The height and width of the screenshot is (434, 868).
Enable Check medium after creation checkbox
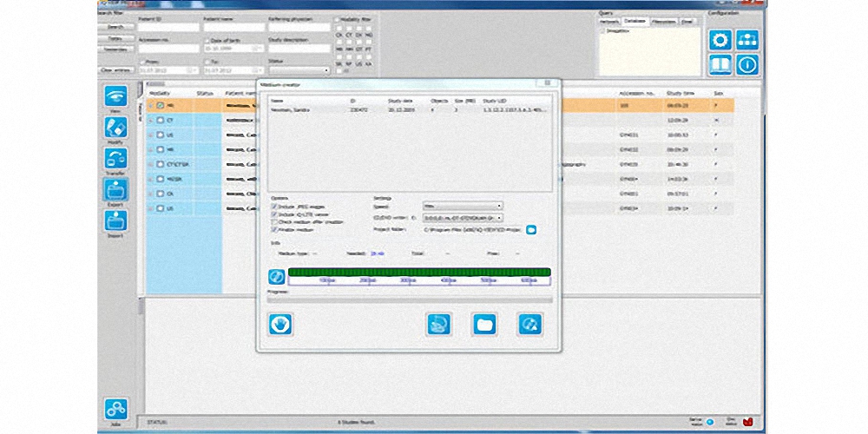pos(274,221)
